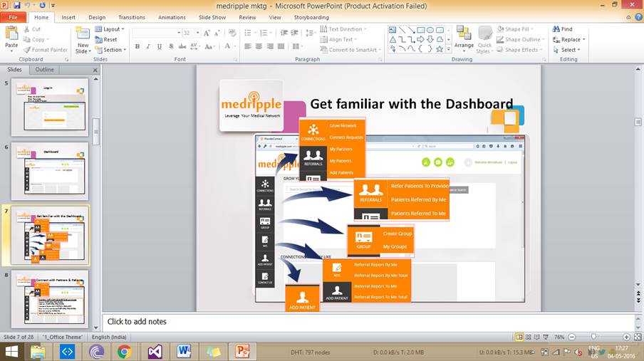Viewport: 644px width, 361px height.
Task: Open the font size dropdown
Action: [x=197, y=33]
